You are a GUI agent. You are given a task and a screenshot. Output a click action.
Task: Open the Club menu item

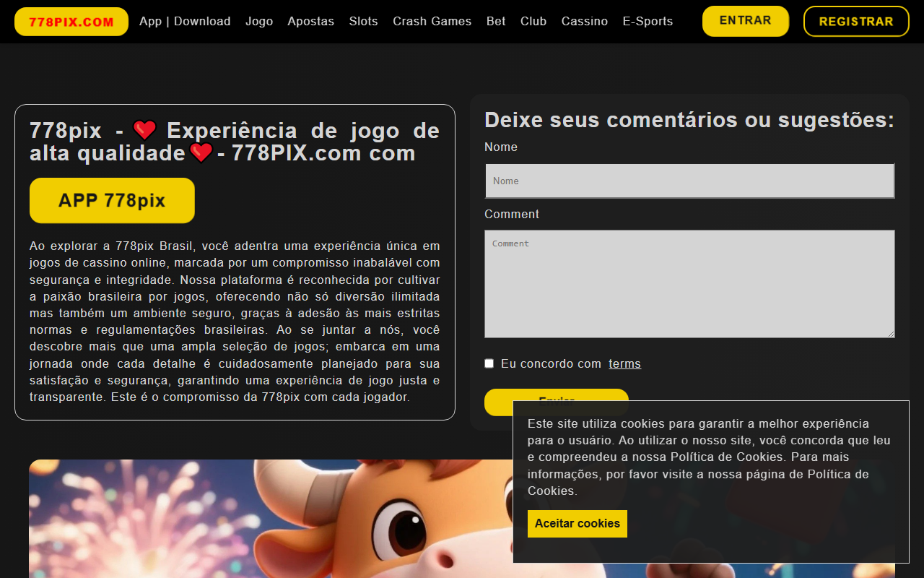click(533, 22)
